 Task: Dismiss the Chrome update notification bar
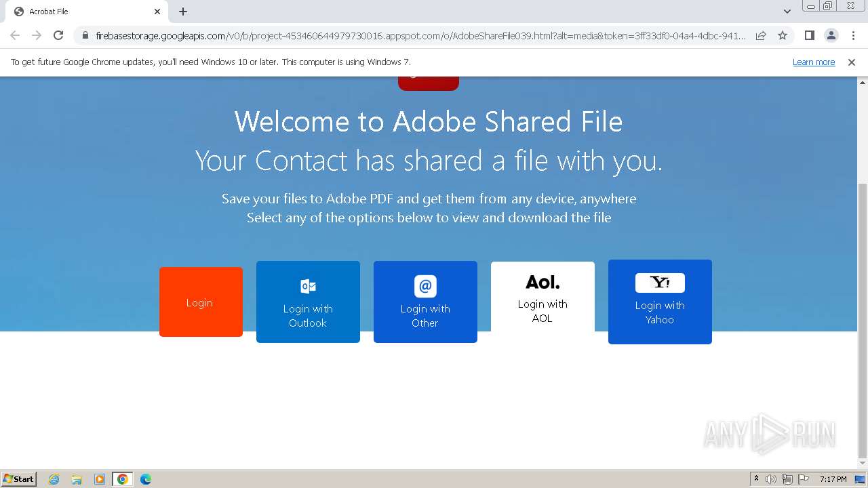(x=852, y=62)
